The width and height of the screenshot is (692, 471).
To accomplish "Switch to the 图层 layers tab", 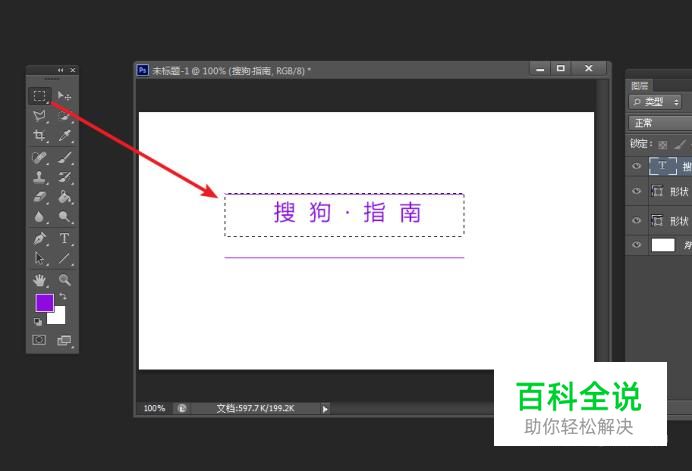I will pos(639,86).
